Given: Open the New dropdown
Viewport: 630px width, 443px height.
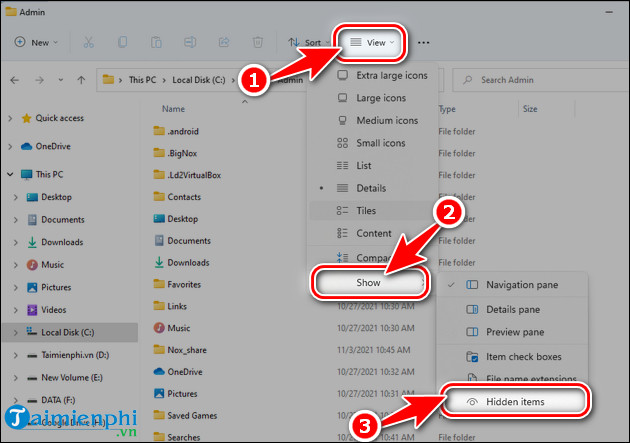Looking at the screenshot, I should tap(36, 42).
